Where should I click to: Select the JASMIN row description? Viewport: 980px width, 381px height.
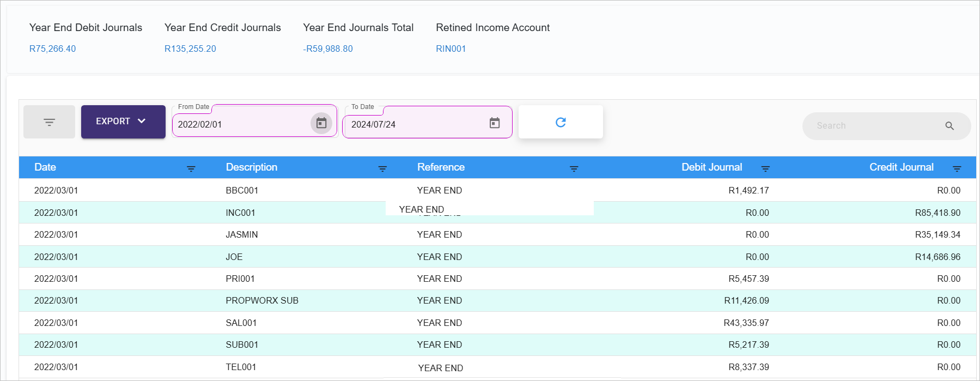click(x=242, y=234)
